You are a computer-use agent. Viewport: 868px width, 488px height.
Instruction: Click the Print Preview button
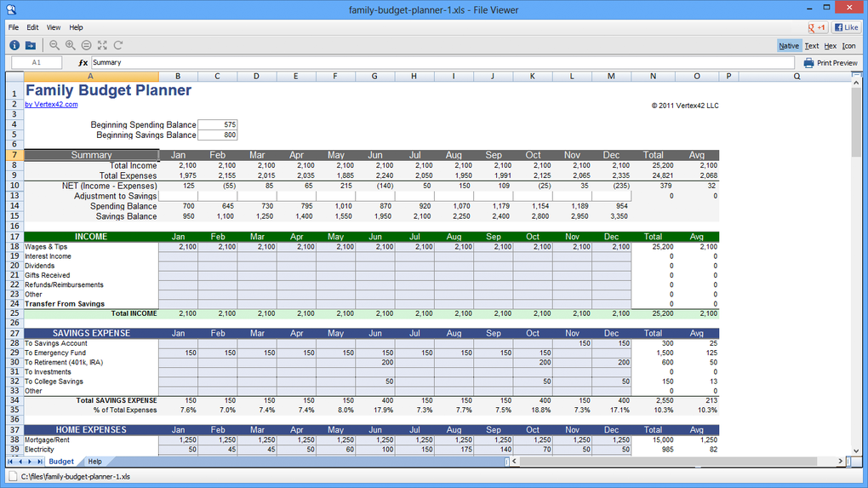click(x=831, y=63)
